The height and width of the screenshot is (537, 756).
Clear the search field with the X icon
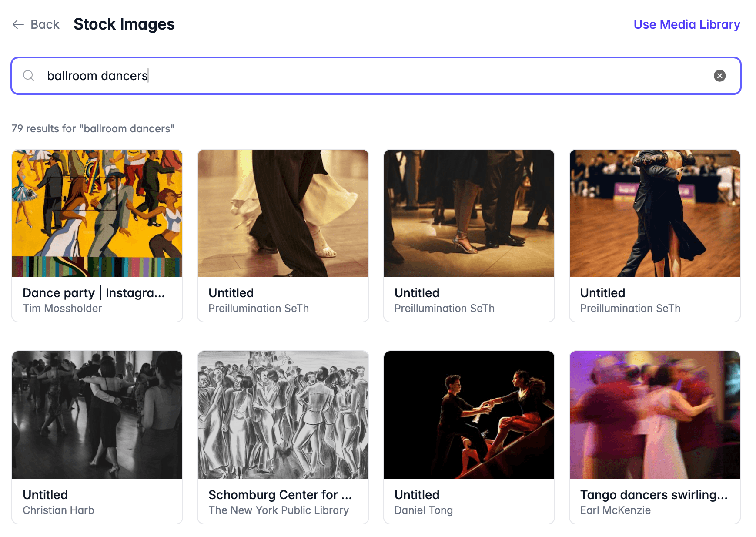pyautogui.click(x=719, y=76)
